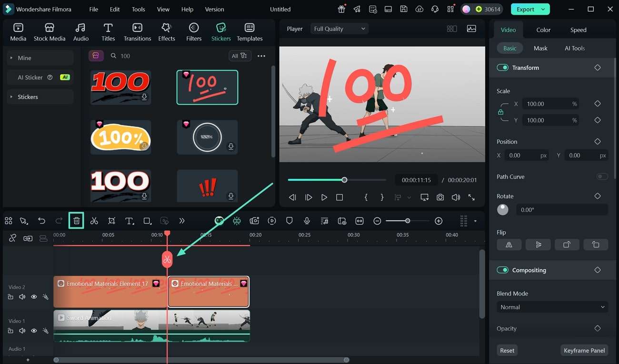Click the trash delete icon in timeline toolbar
Image resolution: width=619 pixels, height=364 pixels.
(x=76, y=221)
